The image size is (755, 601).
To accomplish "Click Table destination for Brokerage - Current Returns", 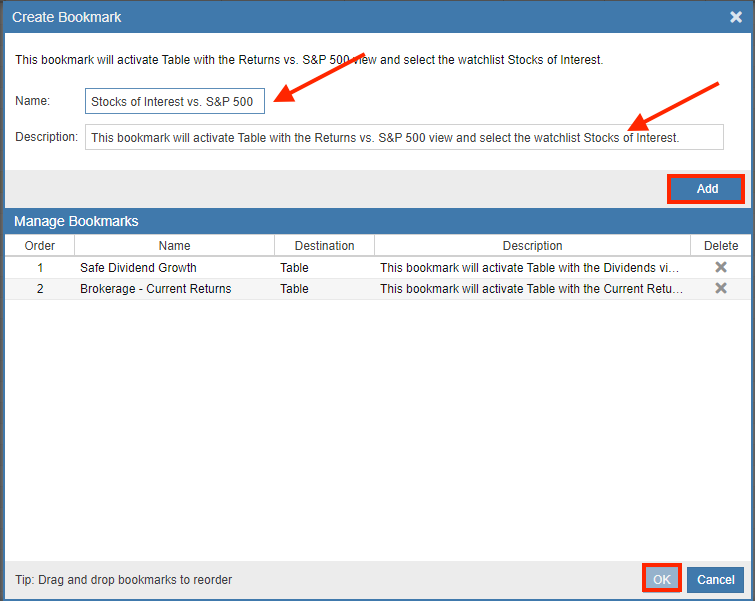I will click(x=294, y=288).
